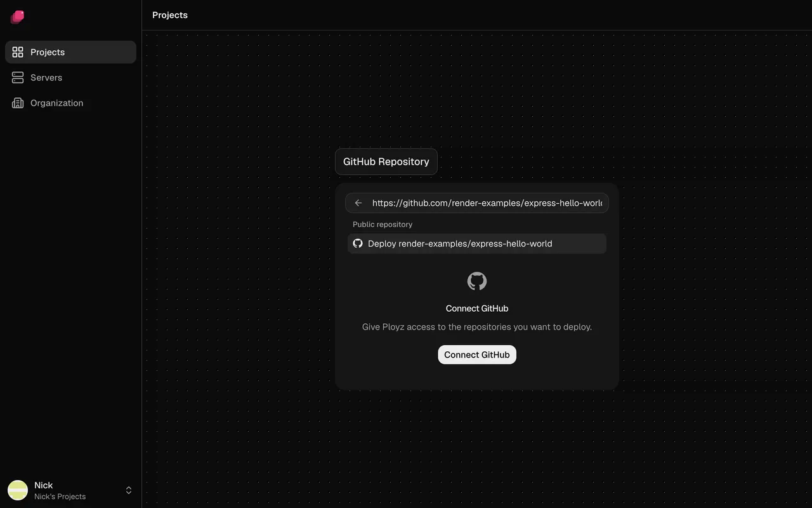Click the Projects header title

170,15
